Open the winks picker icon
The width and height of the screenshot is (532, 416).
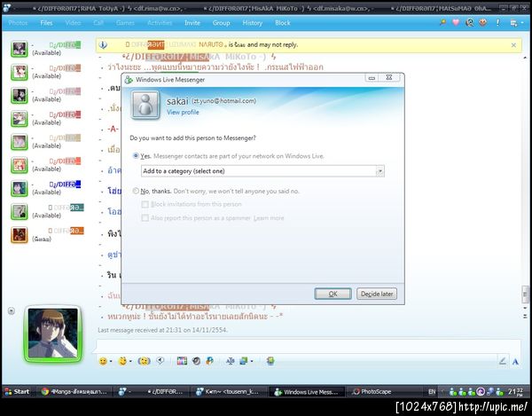122,361
